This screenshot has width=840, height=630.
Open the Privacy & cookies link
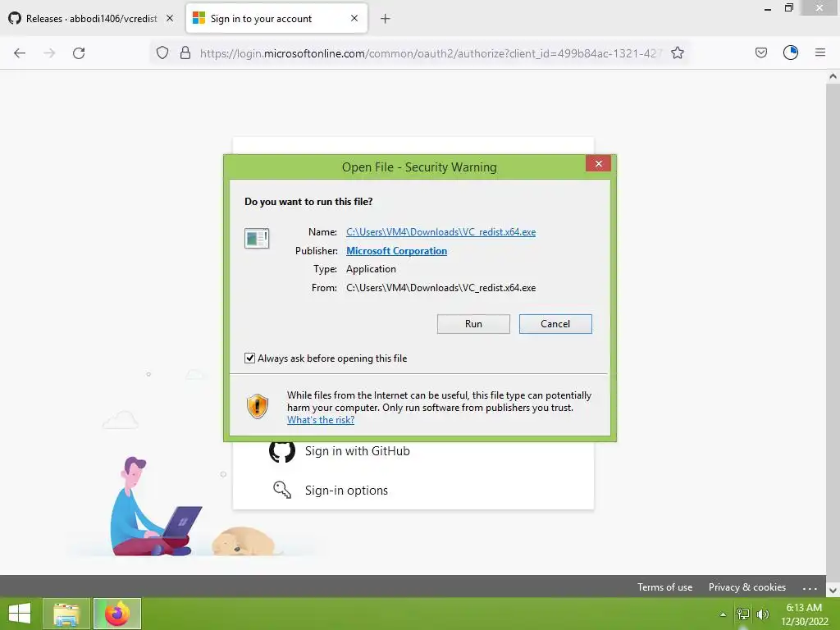[x=746, y=587]
